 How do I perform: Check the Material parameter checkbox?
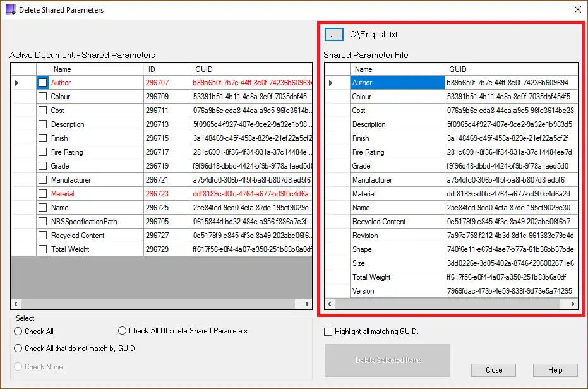tap(42, 194)
